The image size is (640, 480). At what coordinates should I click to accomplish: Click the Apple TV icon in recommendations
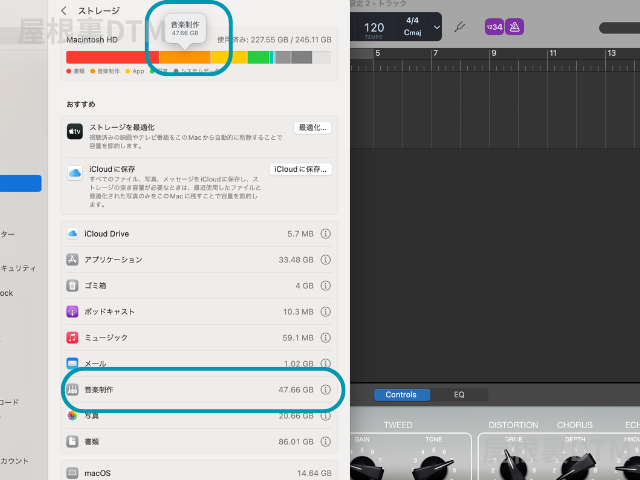(75, 131)
